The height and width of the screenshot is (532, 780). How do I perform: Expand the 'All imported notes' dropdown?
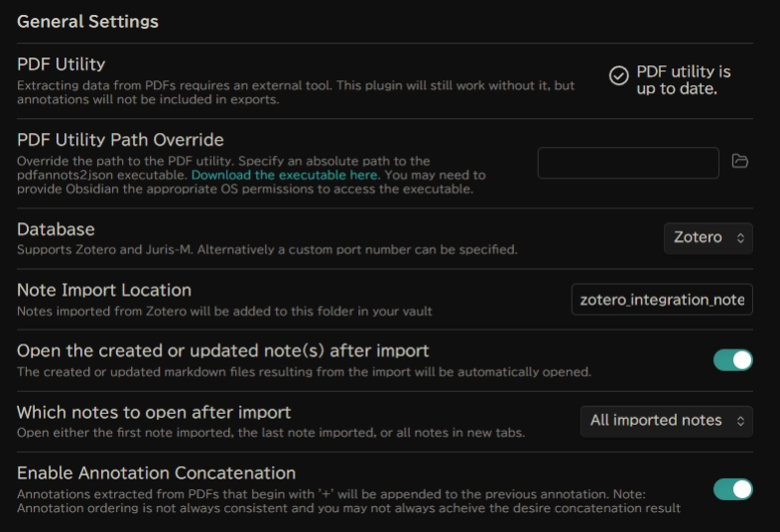666,421
